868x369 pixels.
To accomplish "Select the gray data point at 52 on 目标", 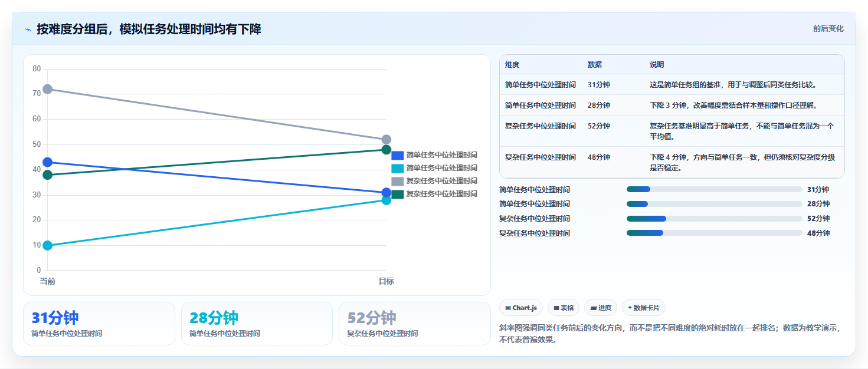I will tap(386, 140).
